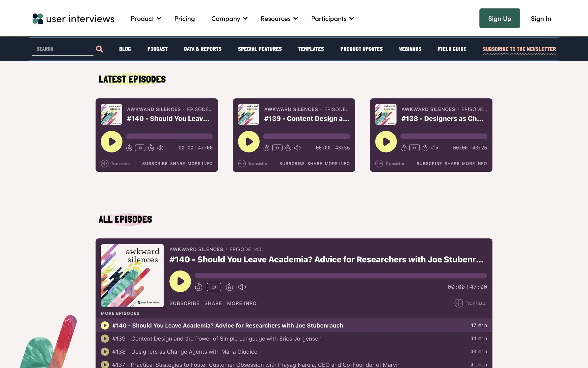Viewport: 588px width, 368px height.
Task: Expand the Product dropdown menu
Action: (146, 19)
